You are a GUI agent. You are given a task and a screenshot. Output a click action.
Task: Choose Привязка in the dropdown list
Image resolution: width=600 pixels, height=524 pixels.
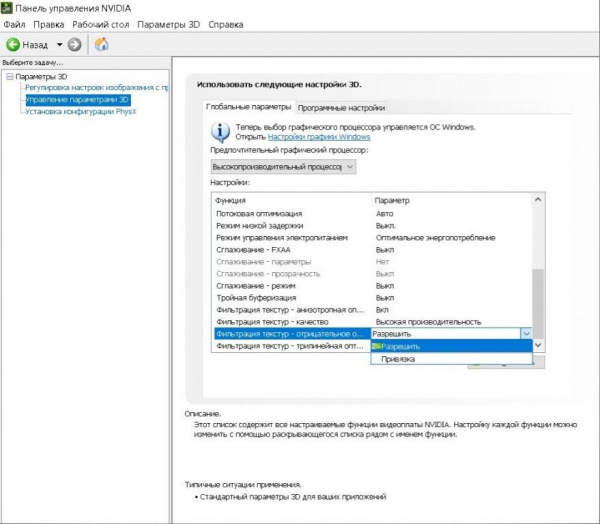tap(452, 359)
